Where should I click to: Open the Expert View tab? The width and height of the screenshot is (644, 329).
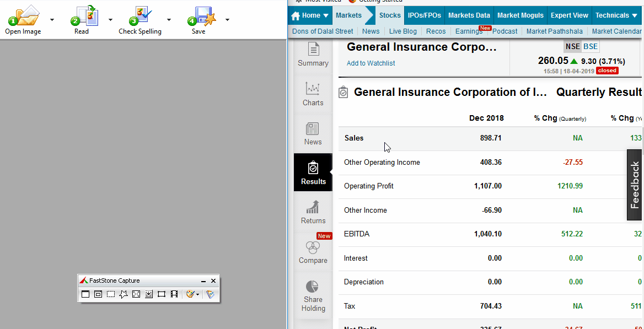point(569,15)
